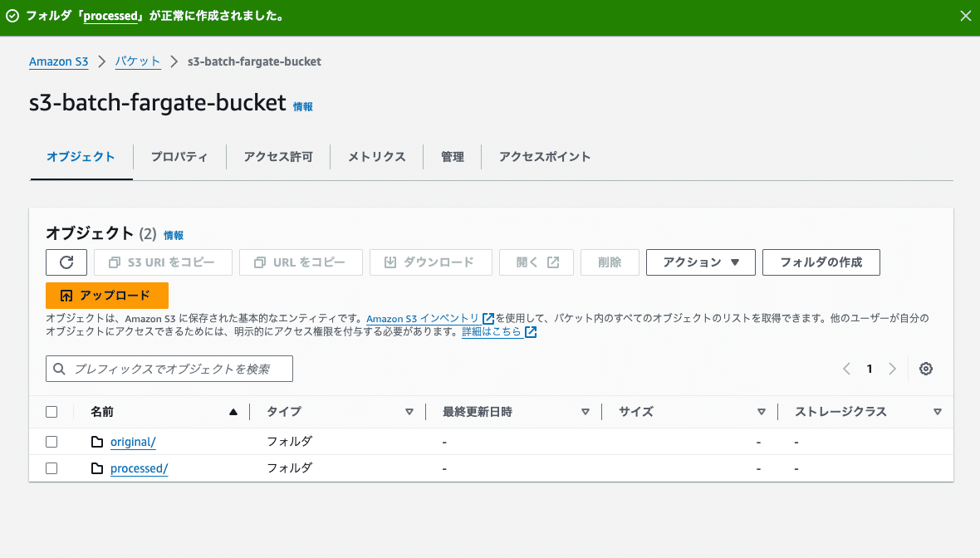This screenshot has height=558, width=980.
Task: Dismiss the green success notification banner
Action: point(966,17)
